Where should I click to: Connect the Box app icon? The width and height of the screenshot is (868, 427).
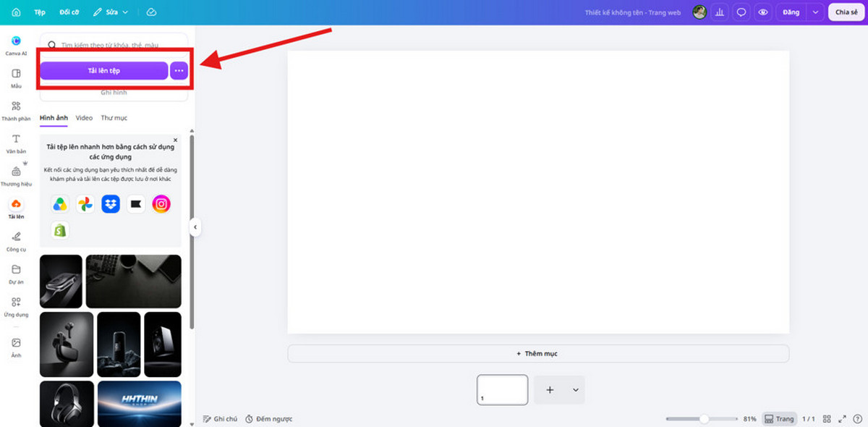coord(136,204)
